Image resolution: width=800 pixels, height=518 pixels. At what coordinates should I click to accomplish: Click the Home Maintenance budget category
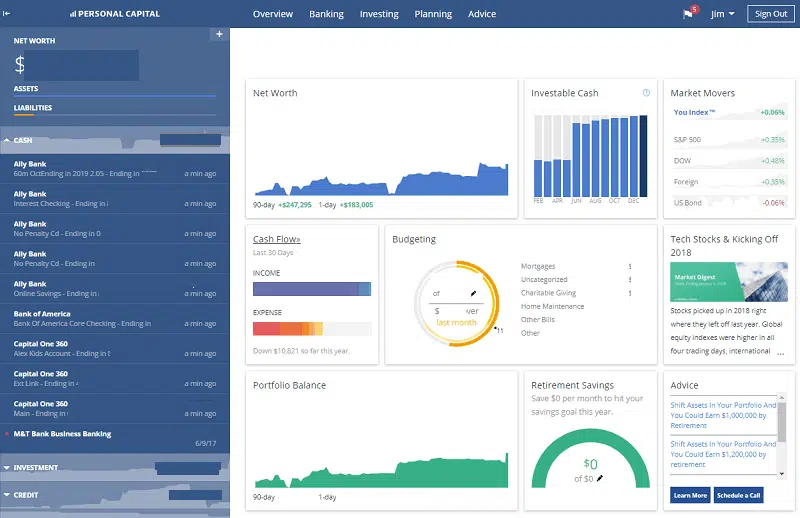point(552,306)
